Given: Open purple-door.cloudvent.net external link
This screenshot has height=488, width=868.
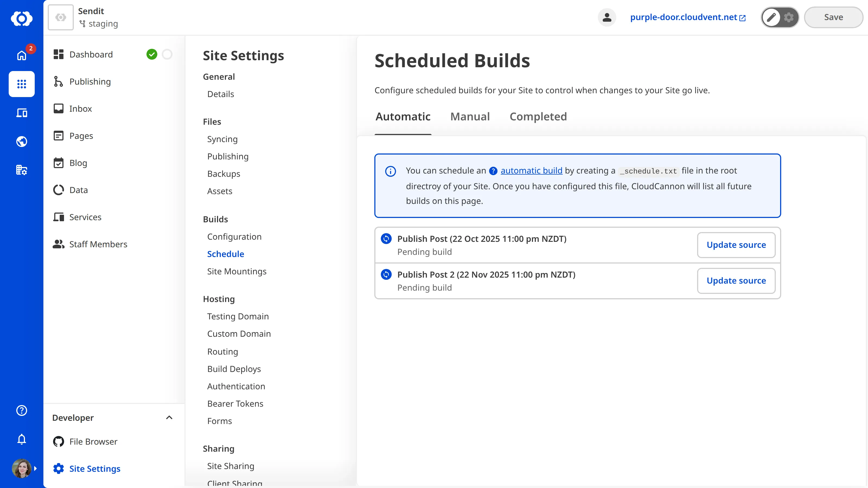Looking at the screenshot, I should (x=688, y=17).
